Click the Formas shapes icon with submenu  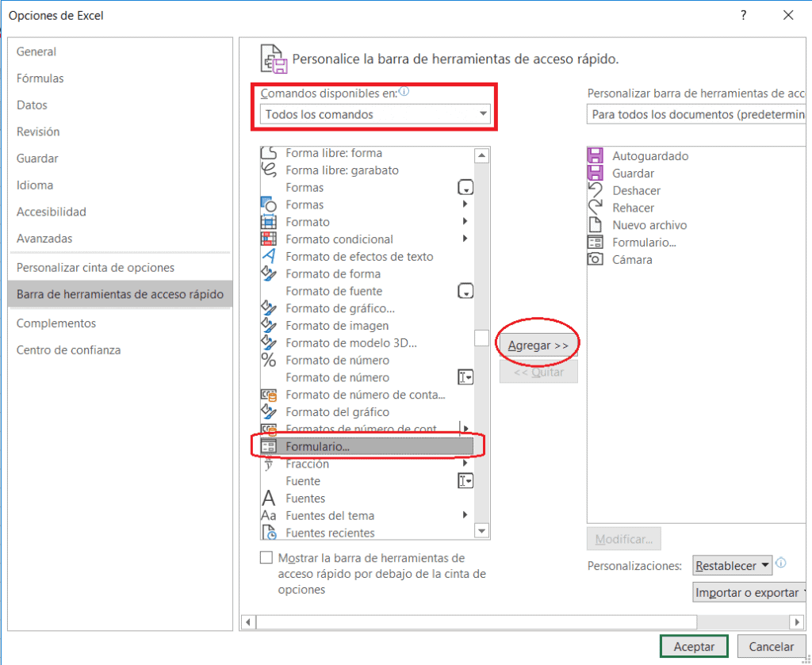[x=268, y=204]
